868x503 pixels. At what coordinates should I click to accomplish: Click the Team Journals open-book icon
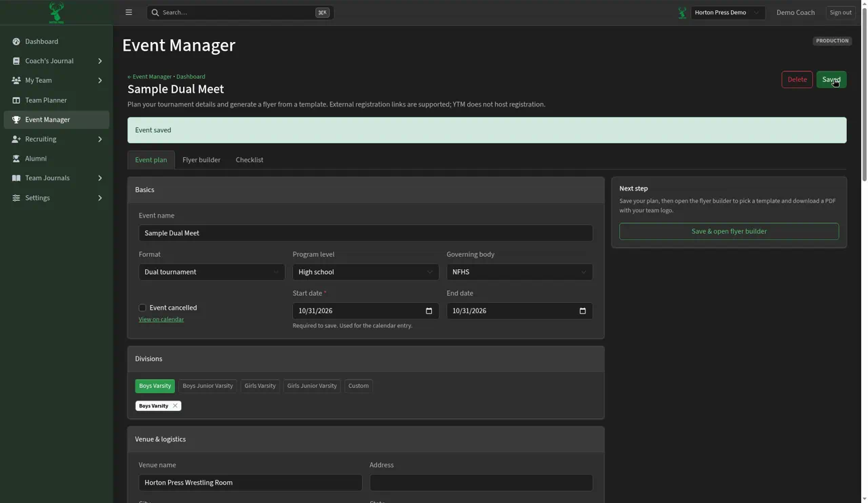(x=16, y=178)
